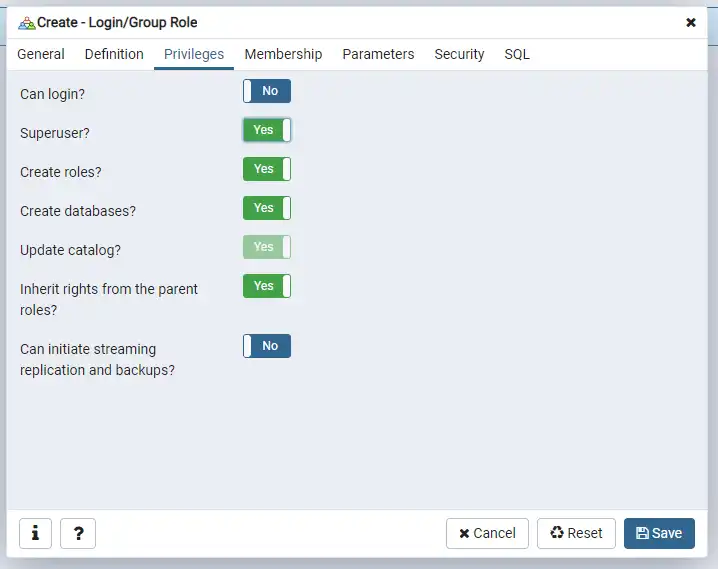Image resolution: width=718 pixels, height=569 pixels.
Task: Open the Definition tab
Action: coord(114,54)
